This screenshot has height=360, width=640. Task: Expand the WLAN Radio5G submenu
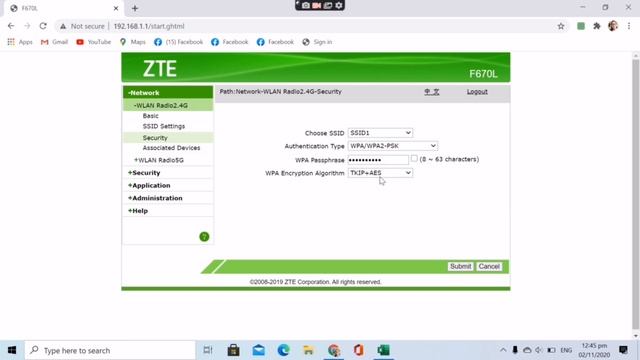[x=159, y=160]
